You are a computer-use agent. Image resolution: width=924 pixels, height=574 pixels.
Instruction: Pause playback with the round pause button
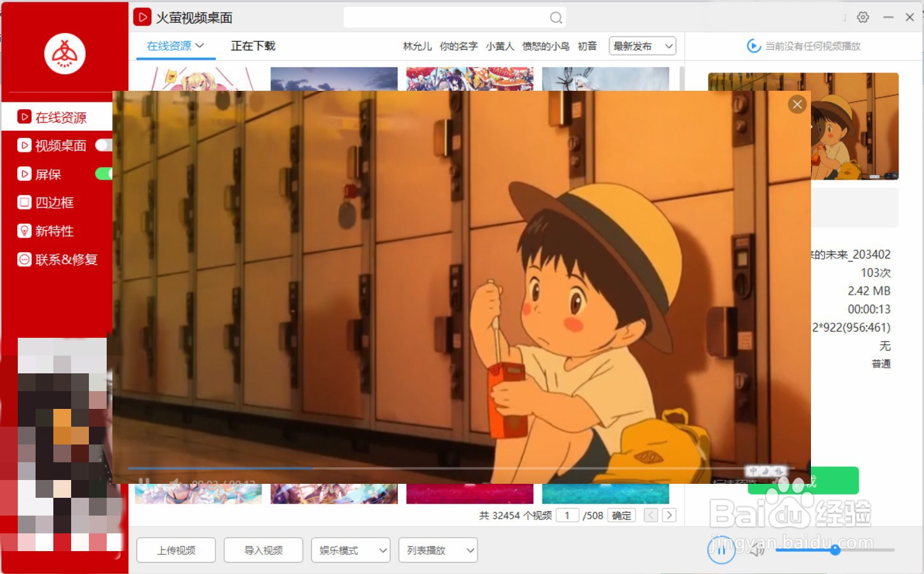click(721, 550)
